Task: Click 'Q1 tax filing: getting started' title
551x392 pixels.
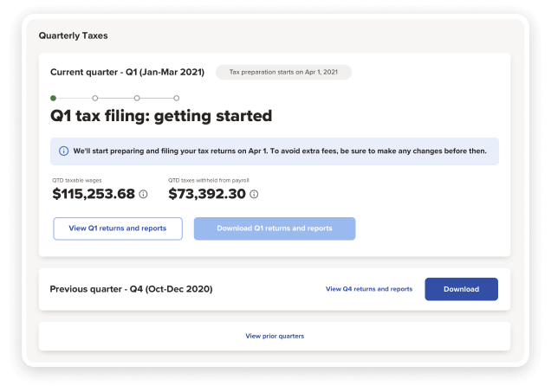Action: [162, 116]
